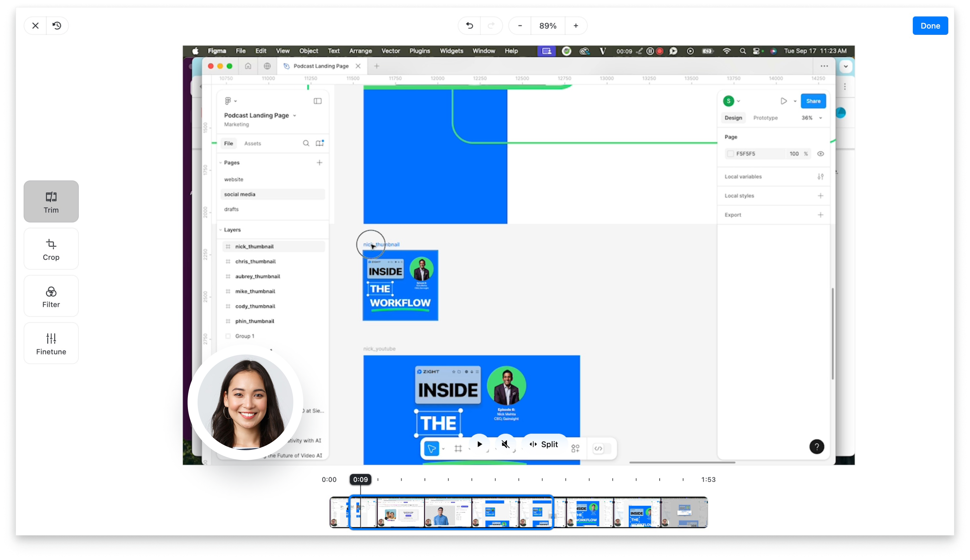Click the Done button
Screen dimensions: 970x560
tap(930, 26)
